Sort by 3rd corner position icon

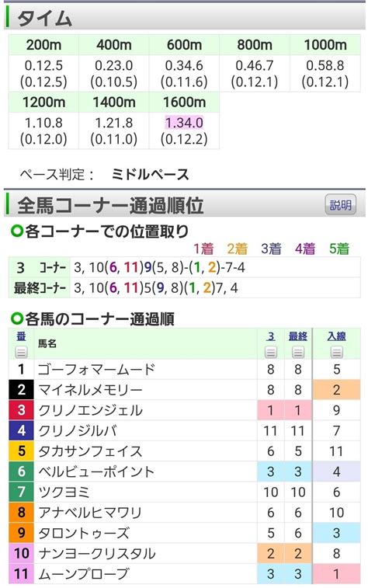(x=271, y=352)
